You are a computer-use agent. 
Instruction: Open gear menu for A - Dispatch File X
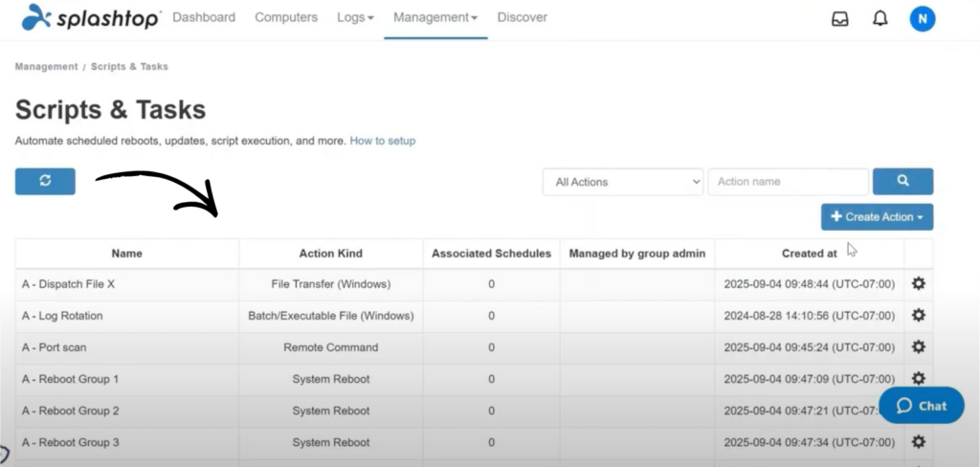(x=918, y=284)
